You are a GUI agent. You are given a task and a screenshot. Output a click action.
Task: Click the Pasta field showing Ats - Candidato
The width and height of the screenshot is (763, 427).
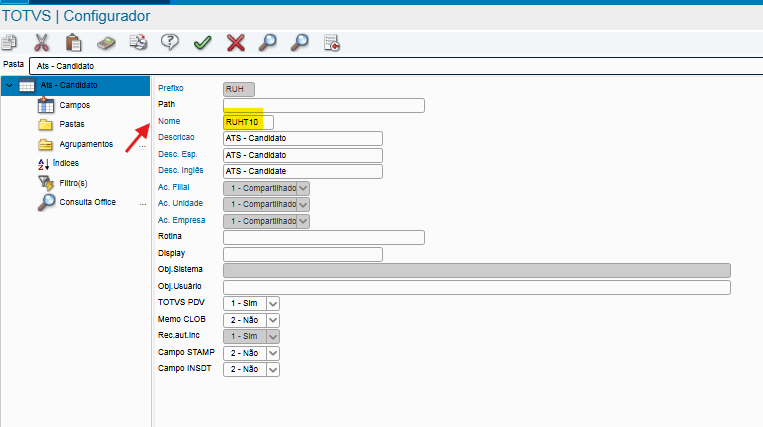[x=396, y=66]
